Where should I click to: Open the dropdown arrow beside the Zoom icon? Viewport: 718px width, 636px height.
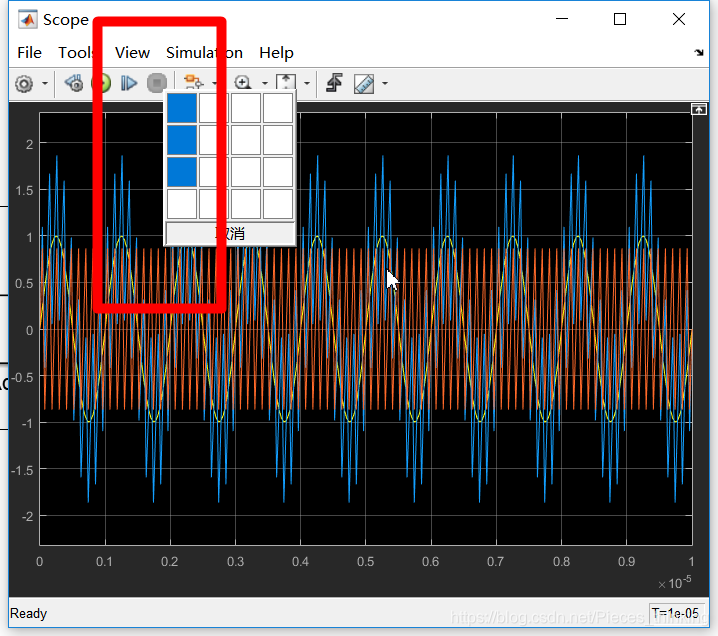click(265, 83)
